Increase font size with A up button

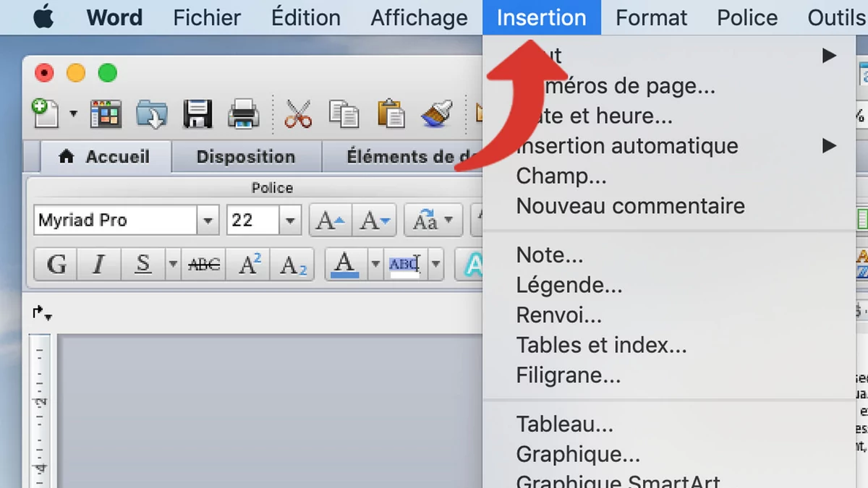pyautogui.click(x=331, y=221)
